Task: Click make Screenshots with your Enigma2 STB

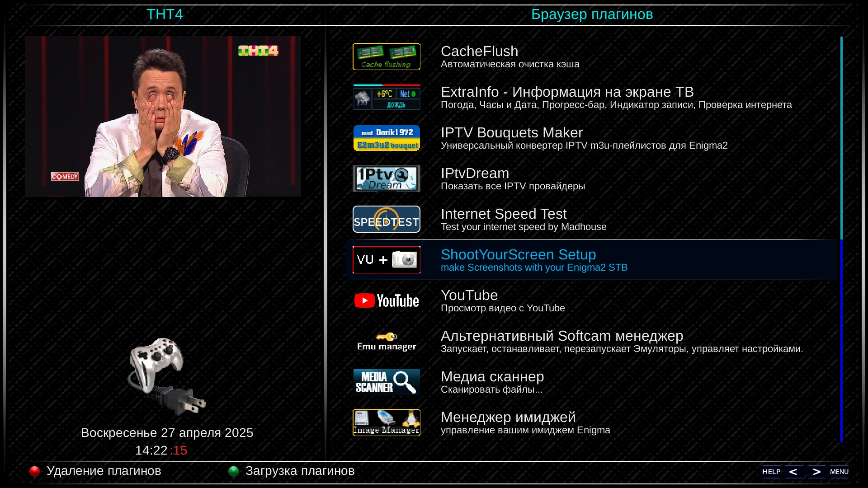Action: click(x=534, y=267)
